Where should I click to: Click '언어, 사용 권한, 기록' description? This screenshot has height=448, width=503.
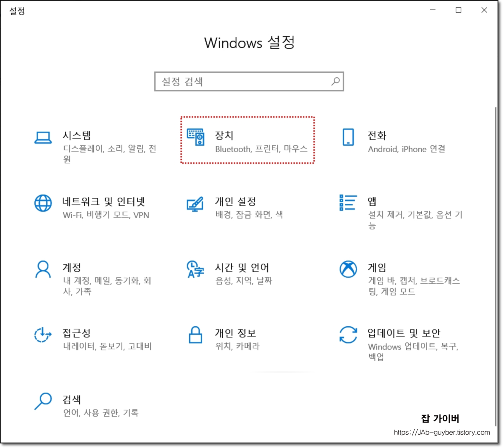coord(101,413)
